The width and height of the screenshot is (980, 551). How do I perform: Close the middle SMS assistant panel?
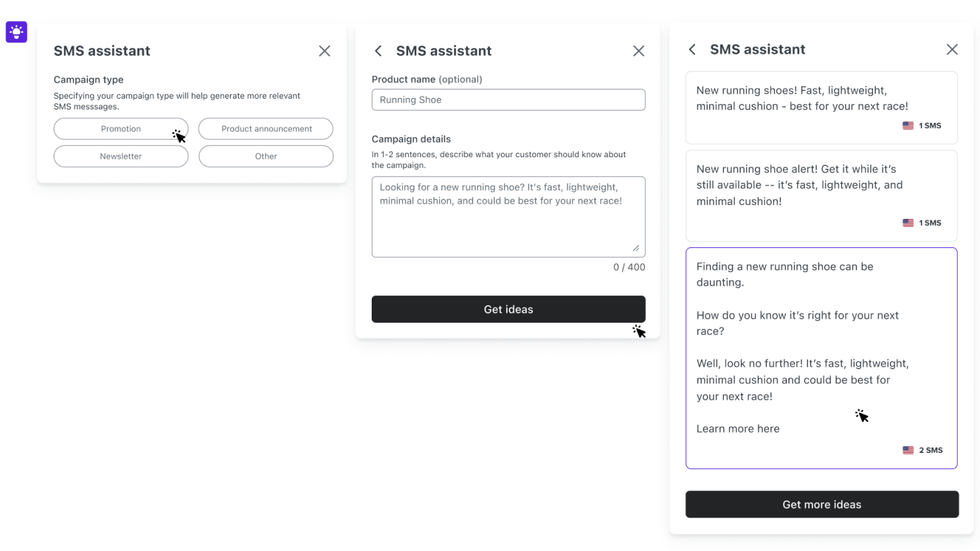[x=638, y=50]
